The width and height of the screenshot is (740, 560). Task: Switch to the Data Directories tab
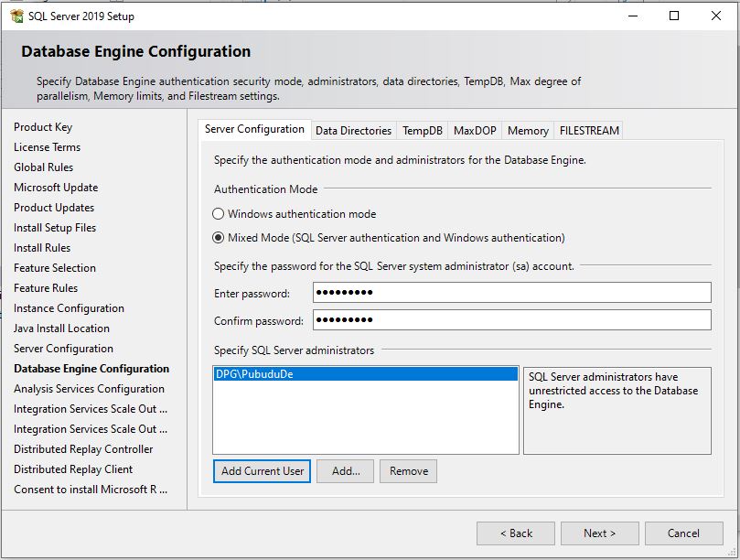[353, 130]
